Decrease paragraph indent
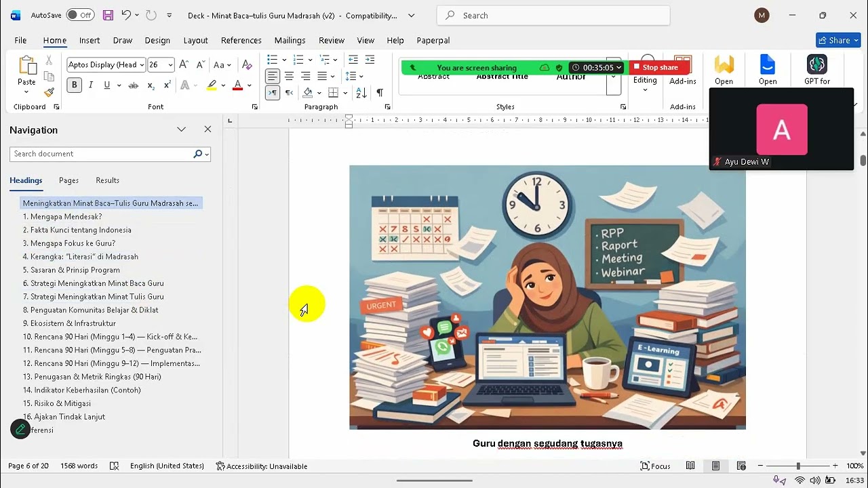 pos(353,60)
